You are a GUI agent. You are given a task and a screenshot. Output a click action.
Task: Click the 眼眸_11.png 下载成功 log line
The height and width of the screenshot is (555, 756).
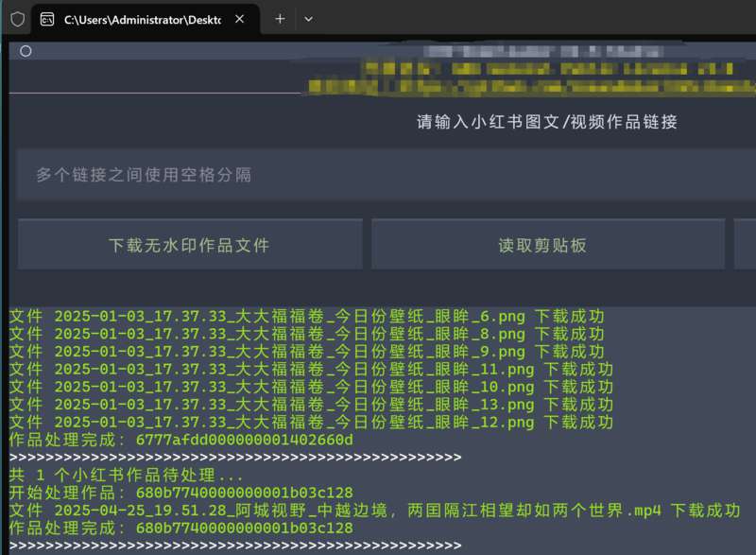click(310, 369)
